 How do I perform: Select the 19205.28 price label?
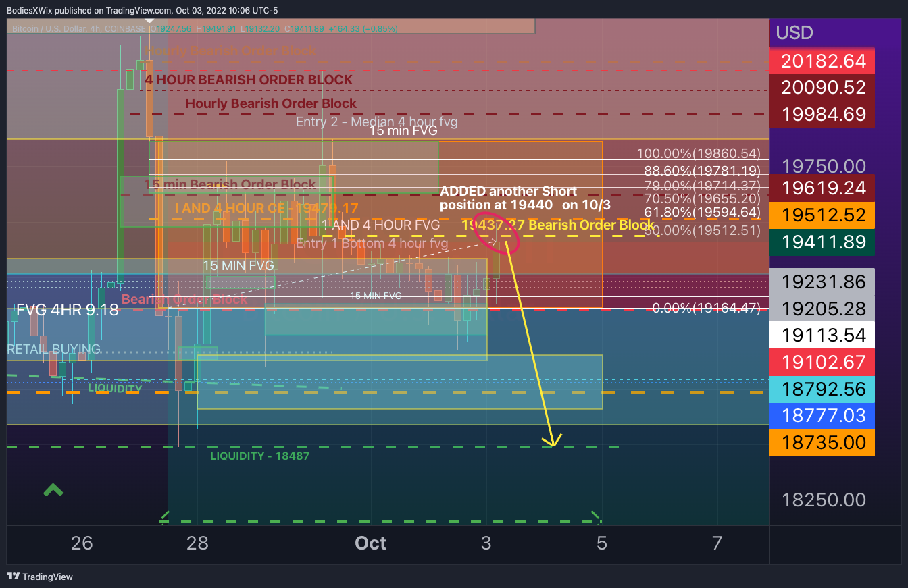(822, 309)
